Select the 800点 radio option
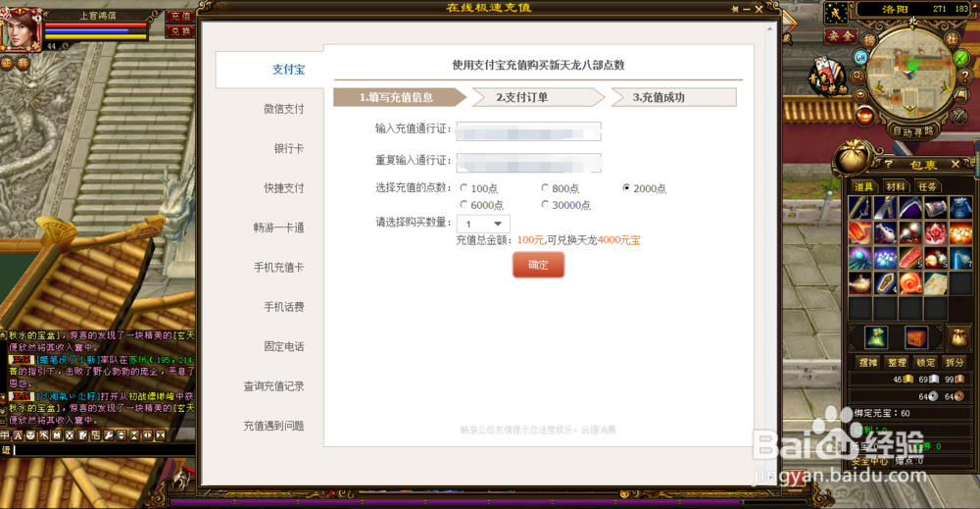Screen dimensions: 980x509 click(545, 187)
